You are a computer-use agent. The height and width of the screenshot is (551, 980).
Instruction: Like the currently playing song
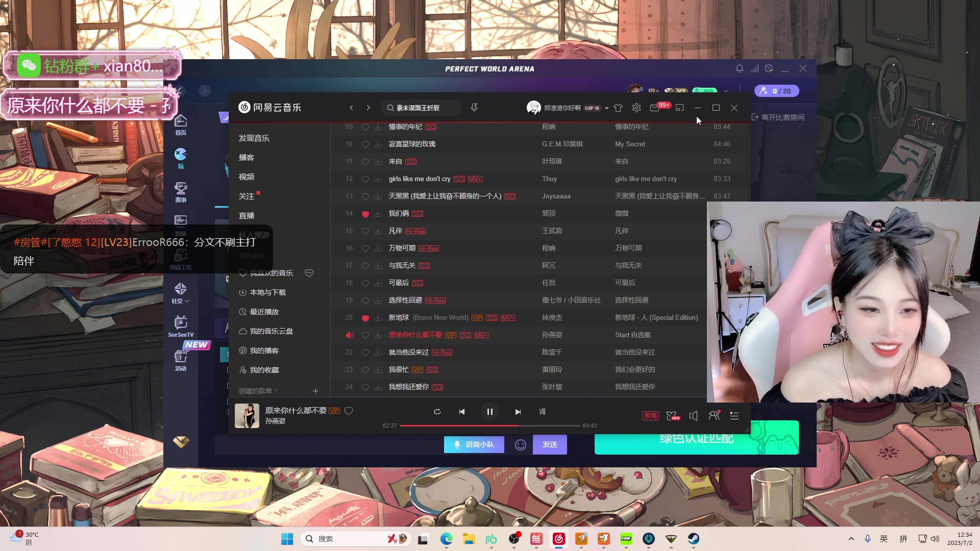(349, 411)
